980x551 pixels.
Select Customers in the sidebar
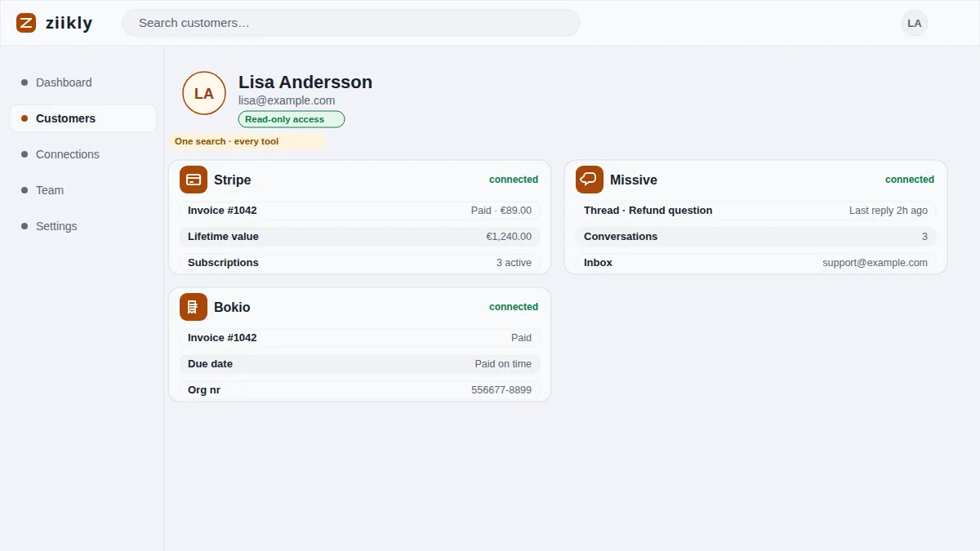(83, 118)
